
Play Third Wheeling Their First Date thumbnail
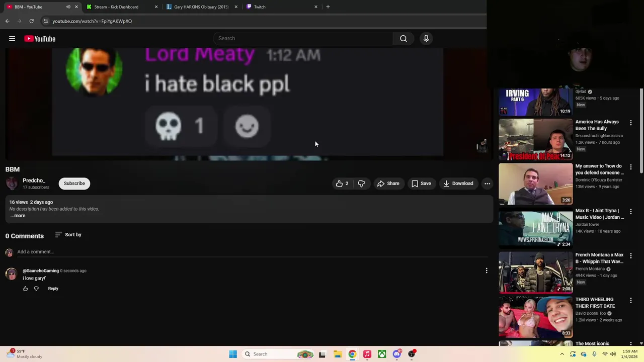coord(535,317)
